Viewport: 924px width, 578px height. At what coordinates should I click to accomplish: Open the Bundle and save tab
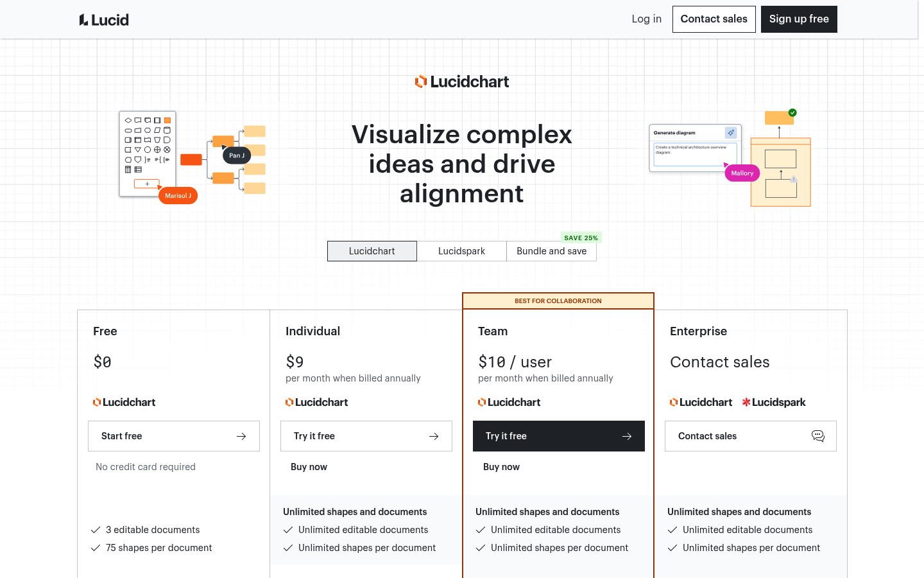coord(552,251)
